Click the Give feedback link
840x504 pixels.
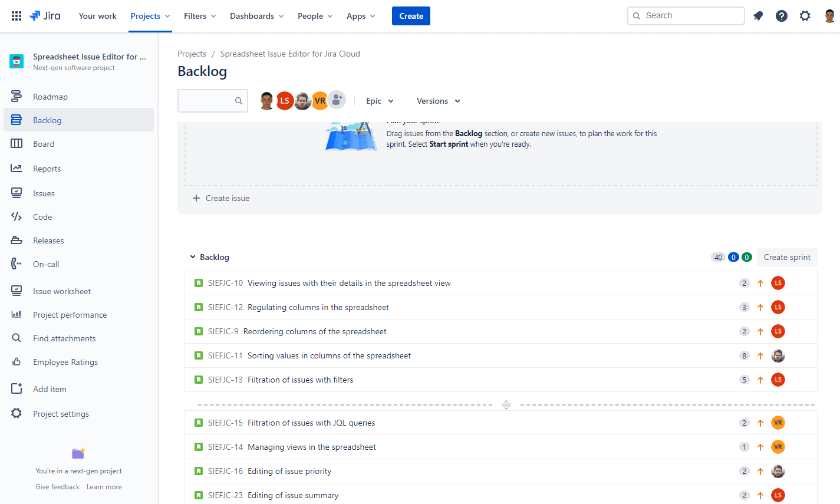point(57,487)
